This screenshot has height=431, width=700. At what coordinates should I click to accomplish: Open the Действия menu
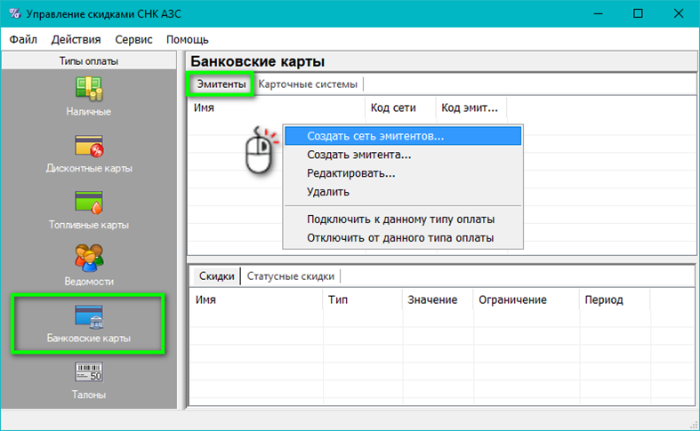click(75, 39)
